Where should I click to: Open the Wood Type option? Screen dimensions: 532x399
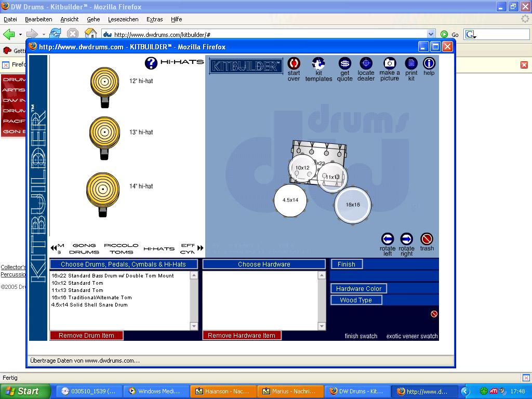[356, 300]
